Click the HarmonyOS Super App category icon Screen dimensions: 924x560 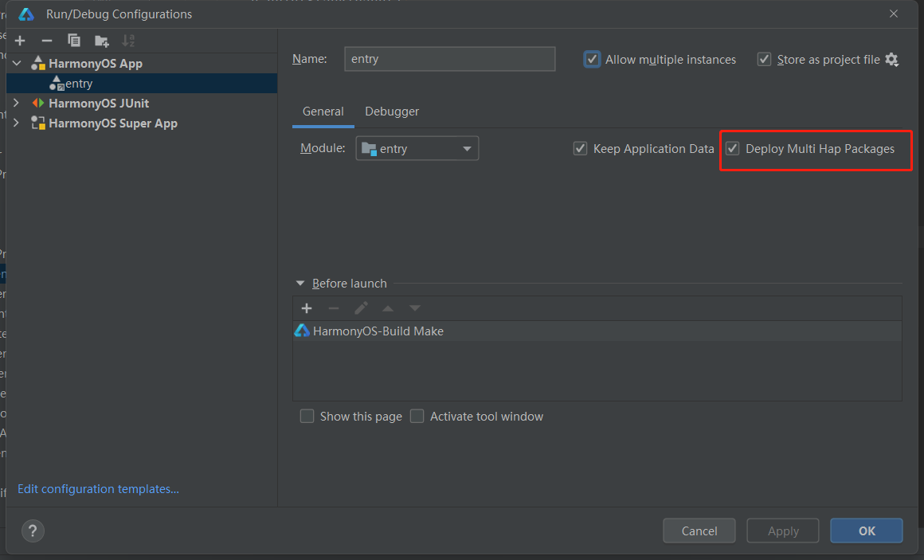pos(38,123)
